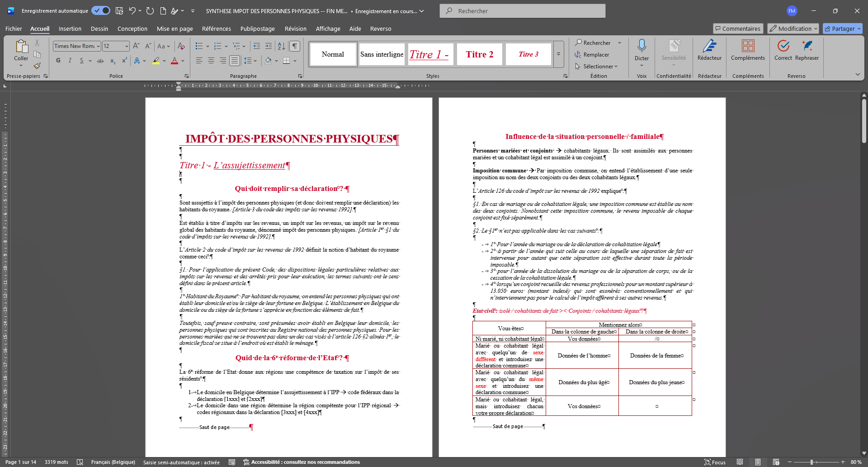
Task: Open the Modification mode dropdown
Action: 793,29
